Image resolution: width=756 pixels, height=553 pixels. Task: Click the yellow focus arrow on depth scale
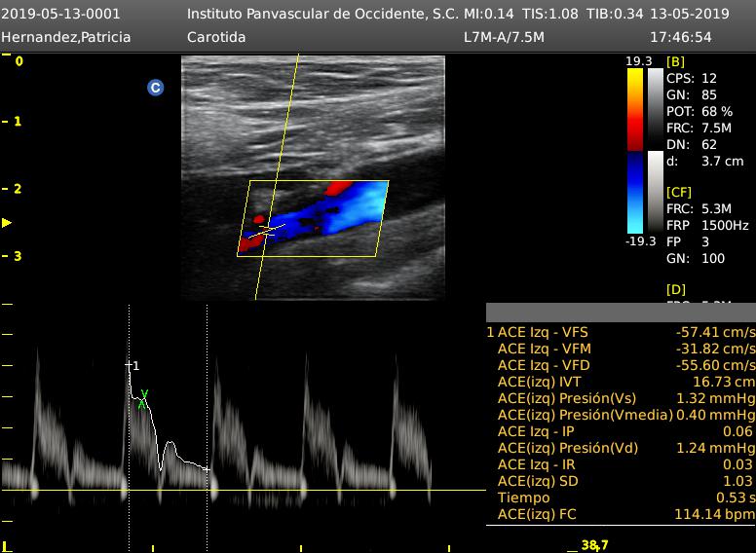point(7,223)
